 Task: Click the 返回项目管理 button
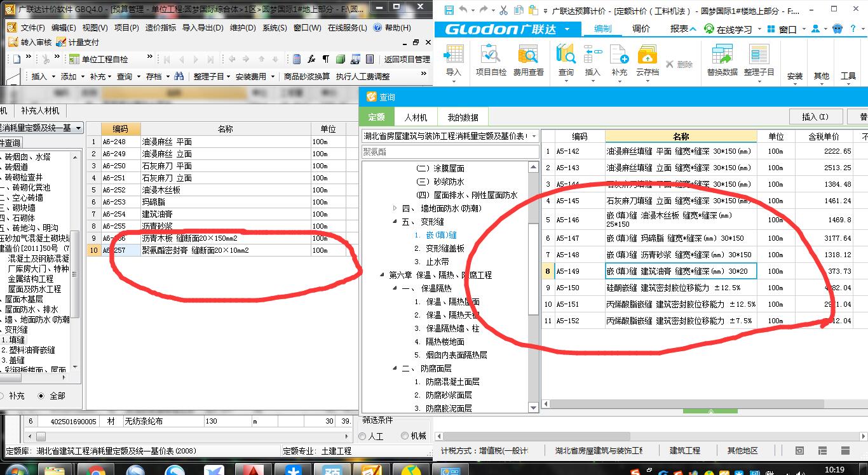[407, 59]
